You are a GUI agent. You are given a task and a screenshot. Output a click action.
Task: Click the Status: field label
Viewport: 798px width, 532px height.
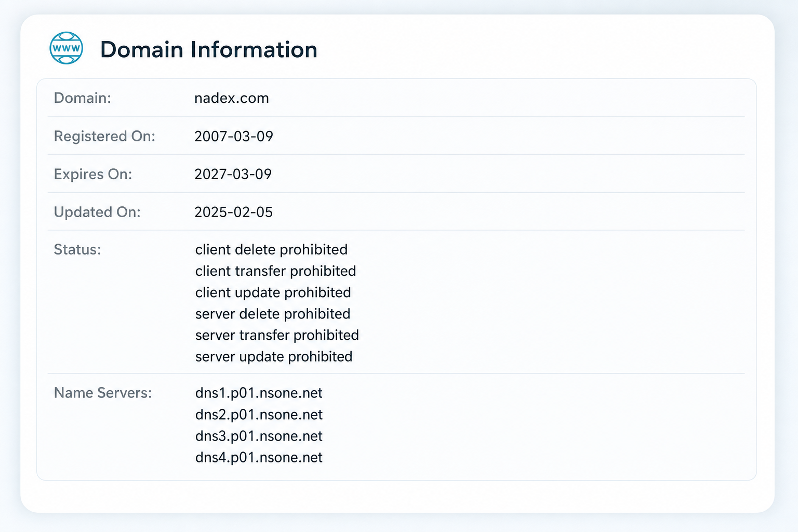(x=77, y=250)
